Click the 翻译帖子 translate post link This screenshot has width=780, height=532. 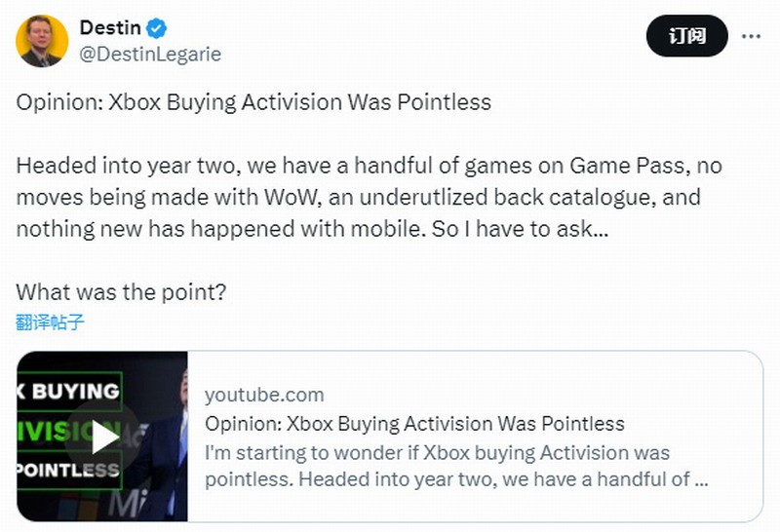50,322
